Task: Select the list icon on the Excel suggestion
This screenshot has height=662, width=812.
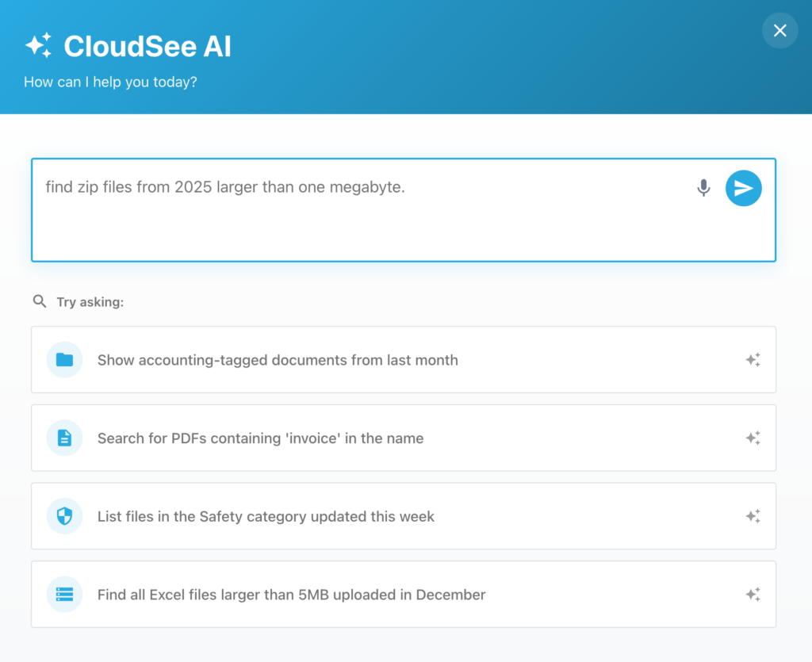Action: pyautogui.click(x=64, y=595)
